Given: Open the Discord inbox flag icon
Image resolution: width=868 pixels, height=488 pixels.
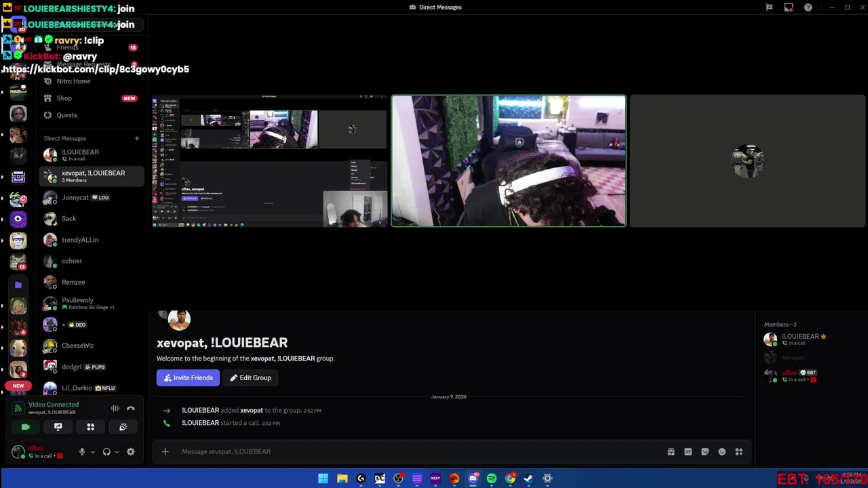Looking at the screenshot, I should [769, 7].
